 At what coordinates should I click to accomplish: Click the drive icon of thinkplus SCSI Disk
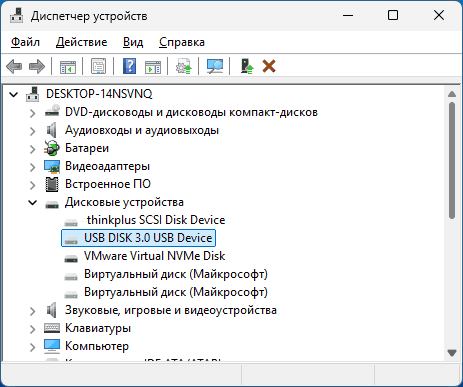(71, 222)
